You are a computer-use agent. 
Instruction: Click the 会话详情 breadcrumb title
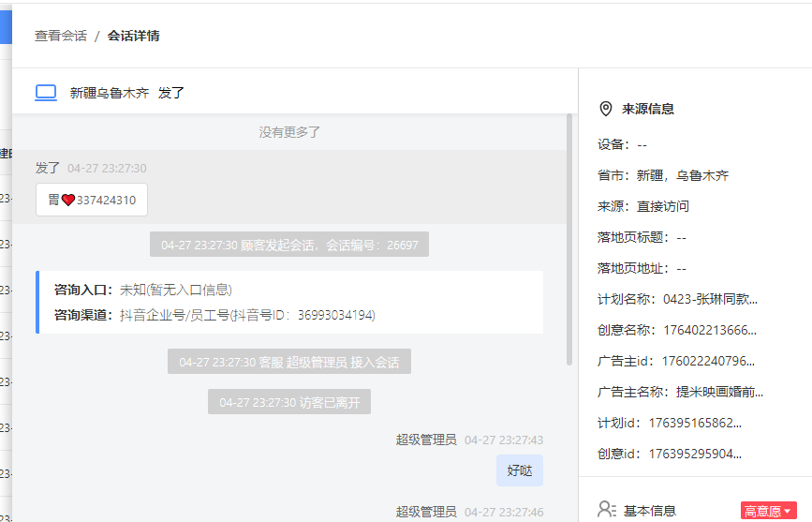tap(134, 36)
